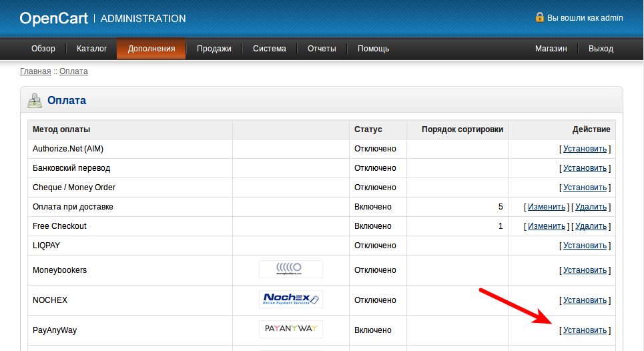The height and width of the screenshot is (351, 644).
Task: Go to Магазин storefront link
Action: pos(551,49)
